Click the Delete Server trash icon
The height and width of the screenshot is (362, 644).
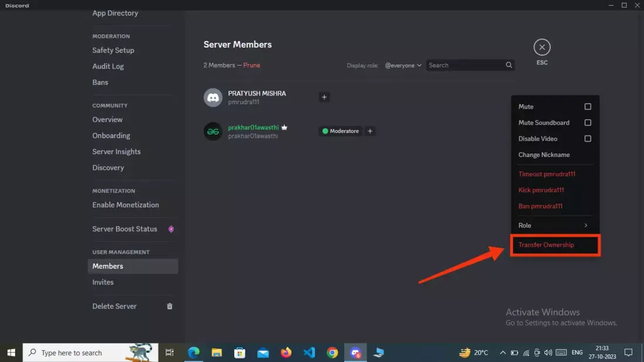pos(170,306)
